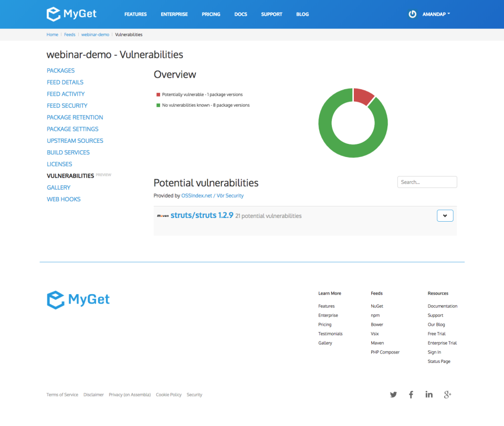Open the Terms of Service footer link

pyautogui.click(x=62, y=394)
